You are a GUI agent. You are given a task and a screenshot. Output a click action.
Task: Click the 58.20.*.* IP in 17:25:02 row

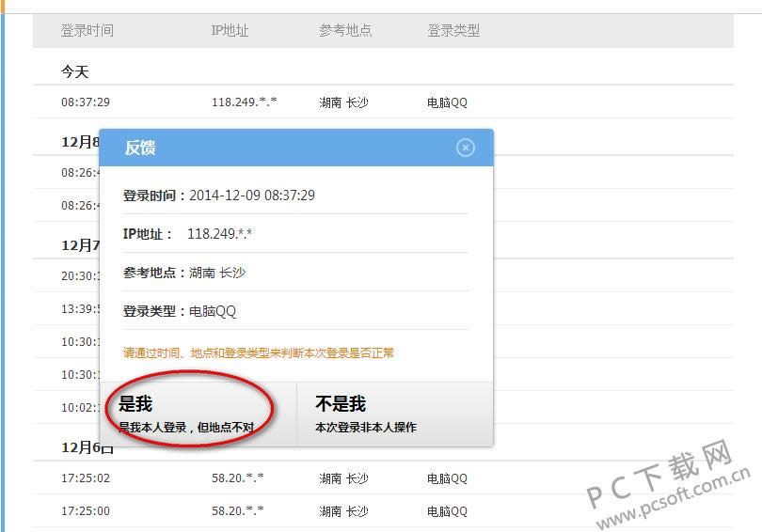coord(237,478)
